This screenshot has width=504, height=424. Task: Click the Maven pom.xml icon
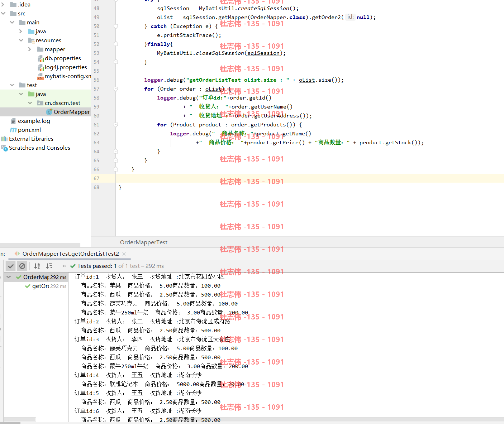[x=13, y=130]
